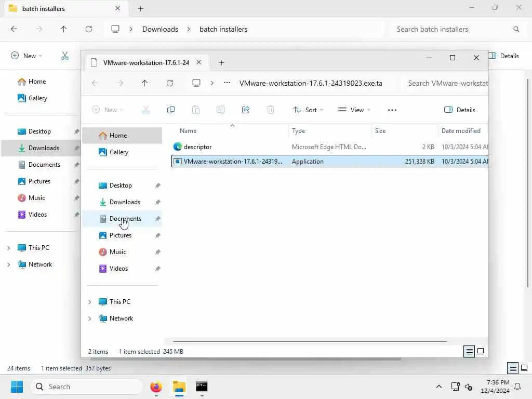Sort by the Name column header
532x399 pixels.
[x=188, y=131]
